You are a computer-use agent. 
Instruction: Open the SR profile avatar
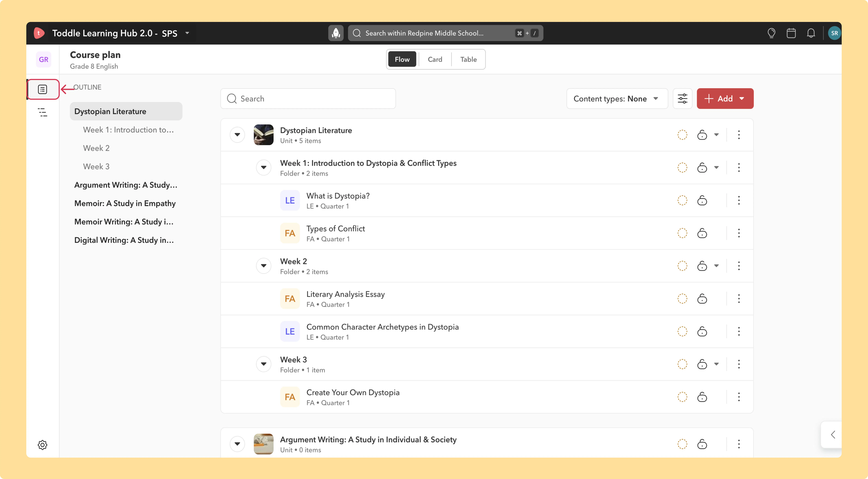(x=834, y=33)
